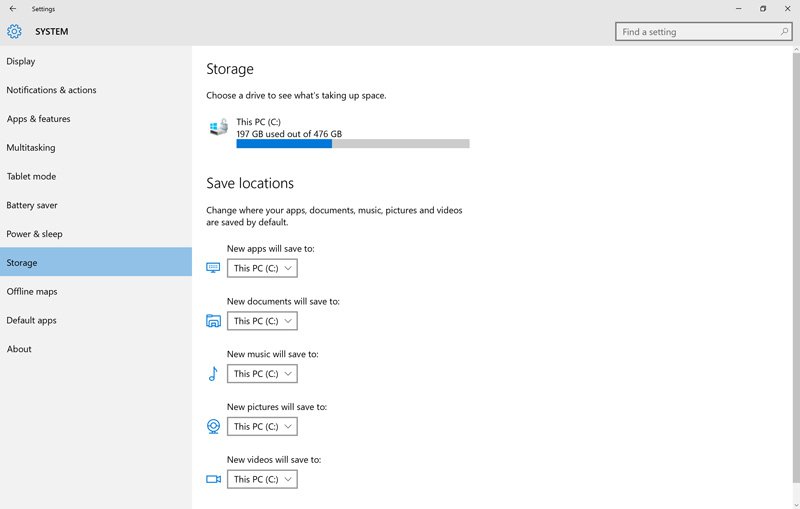800x509 pixels.
Task: Click the pictures camera icon
Action: [213, 426]
